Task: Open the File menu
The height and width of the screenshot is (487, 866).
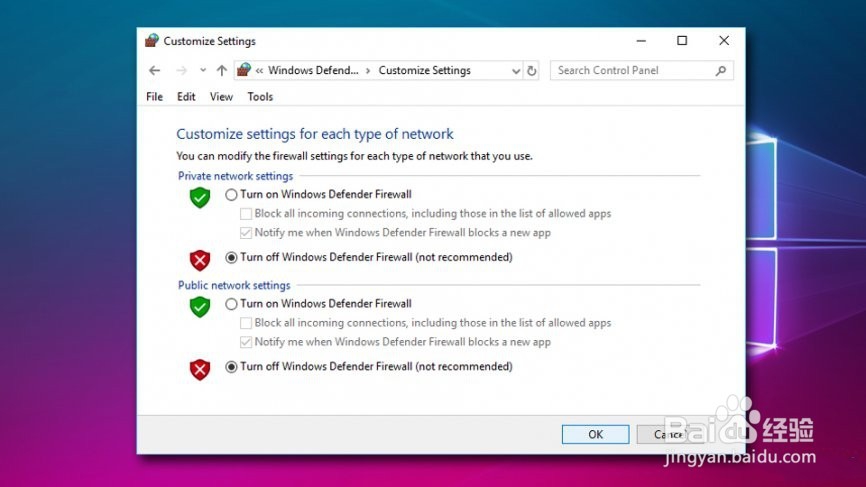Action: (154, 97)
